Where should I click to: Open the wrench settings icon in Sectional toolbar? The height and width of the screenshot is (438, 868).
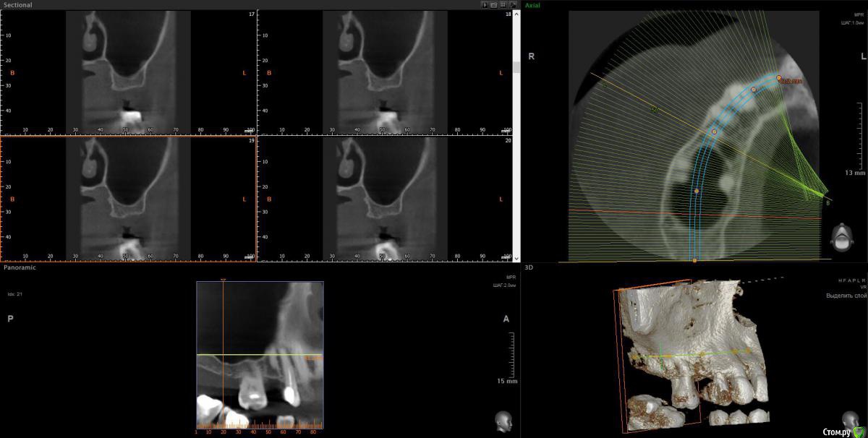pos(513,4)
